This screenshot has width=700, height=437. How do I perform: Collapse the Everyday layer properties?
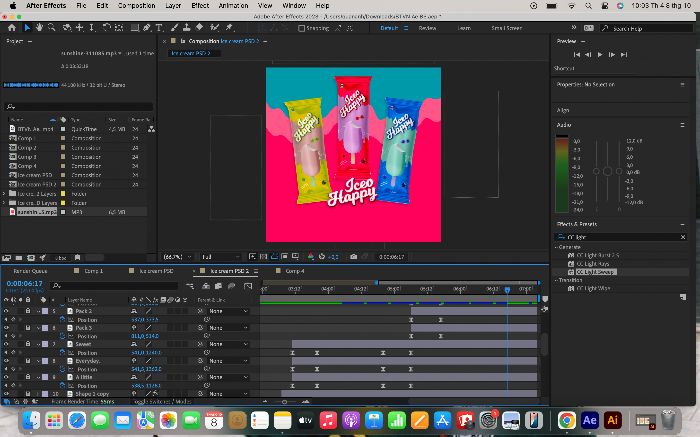pos(38,361)
